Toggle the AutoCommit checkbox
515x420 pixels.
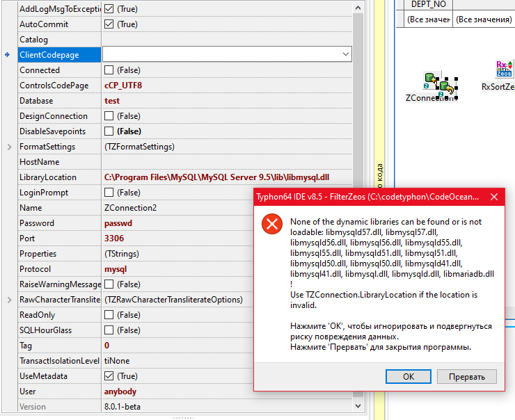click(109, 24)
